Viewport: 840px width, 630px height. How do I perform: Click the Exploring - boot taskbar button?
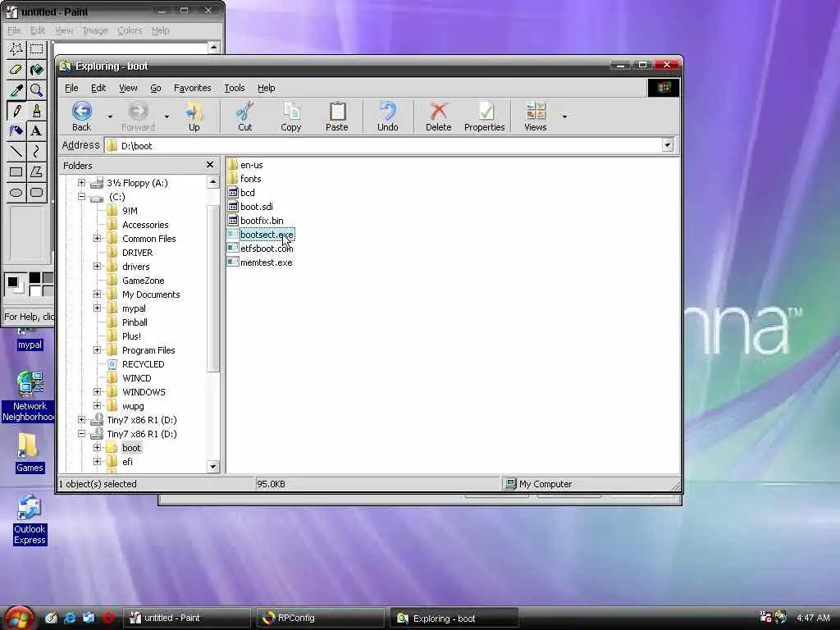[453, 619]
